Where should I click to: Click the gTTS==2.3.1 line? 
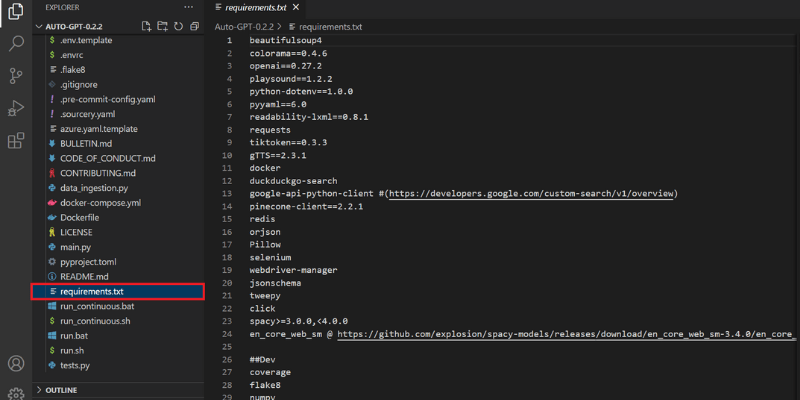(278, 156)
